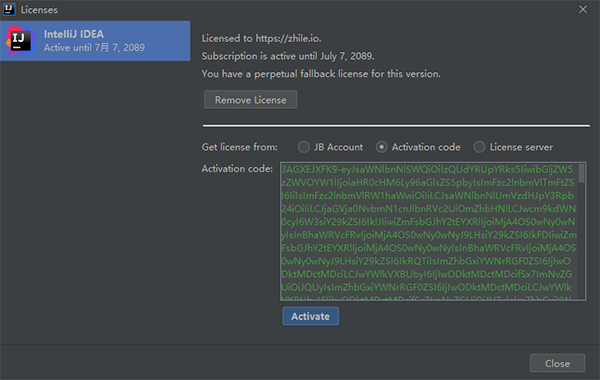Activate the entered license code

point(310,316)
